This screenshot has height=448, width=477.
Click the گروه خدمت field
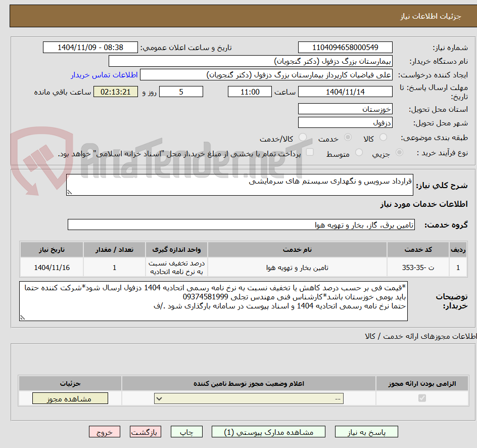241,225
